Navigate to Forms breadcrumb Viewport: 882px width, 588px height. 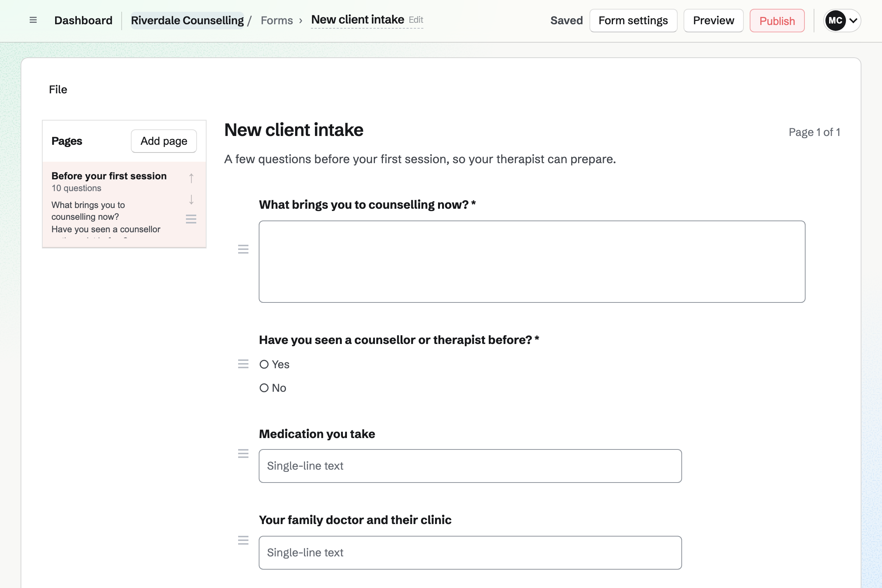(277, 20)
